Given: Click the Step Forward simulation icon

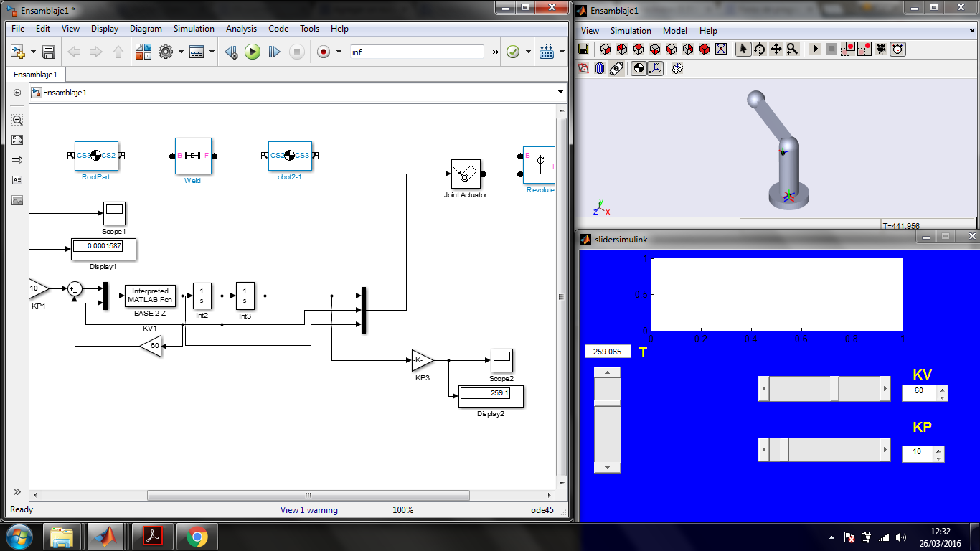Looking at the screenshot, I should click(x=274, y=52).
